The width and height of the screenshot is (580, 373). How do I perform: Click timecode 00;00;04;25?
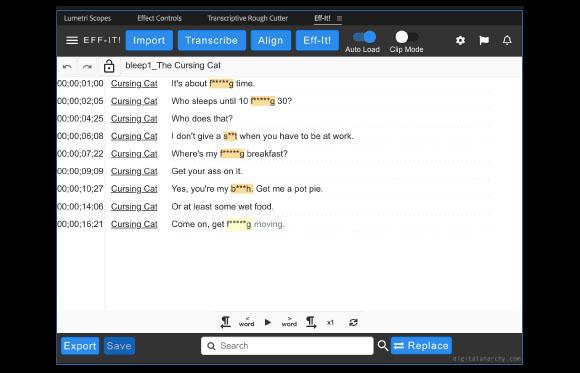tap(81, 119)
